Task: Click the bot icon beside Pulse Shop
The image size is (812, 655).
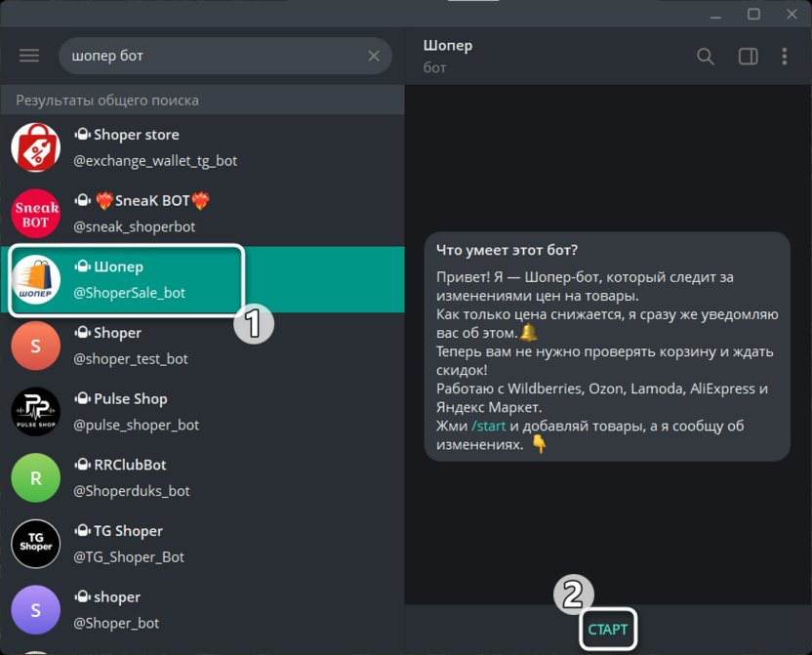Action: pos(82,398)
